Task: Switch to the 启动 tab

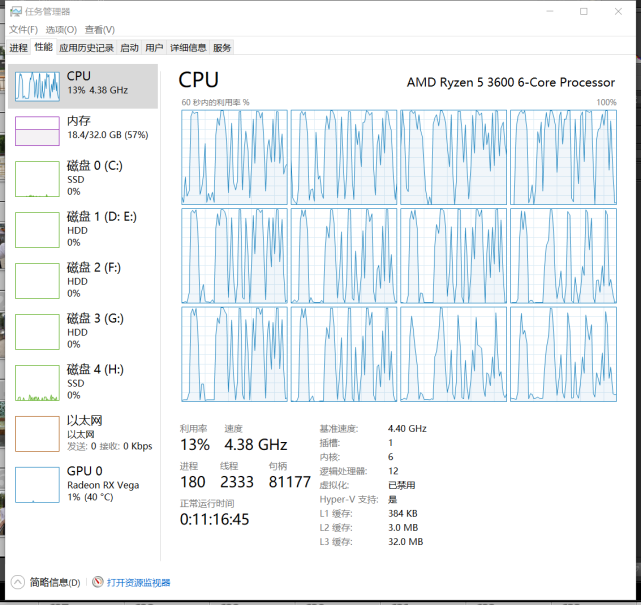Action: [x=129, y=48]
